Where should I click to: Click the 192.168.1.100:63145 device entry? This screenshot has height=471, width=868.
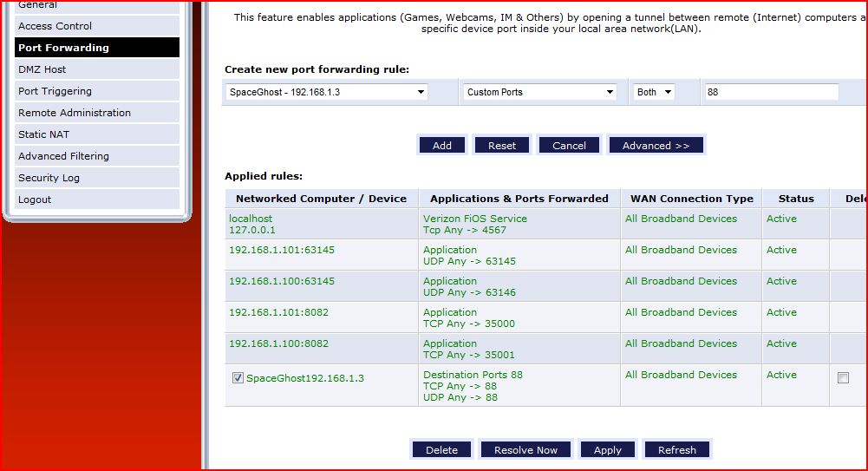pos(282,281)
